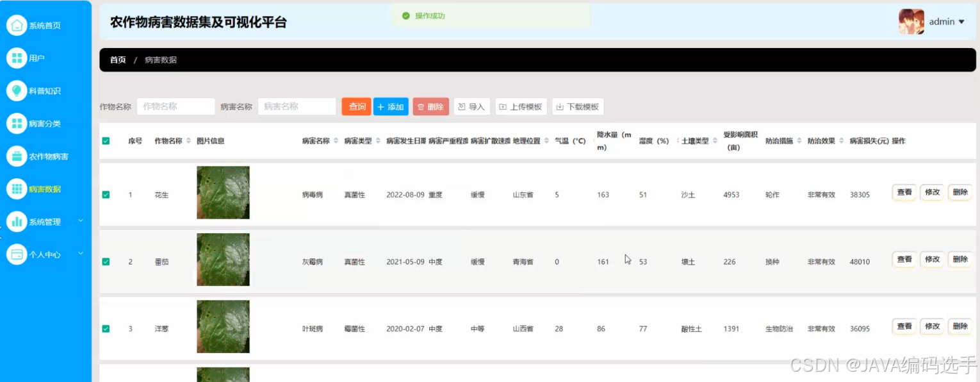The width and height of the screenshot is (980, 382).
Task: Click the 系统管理 bar chart icon
Action: point(17,221)
